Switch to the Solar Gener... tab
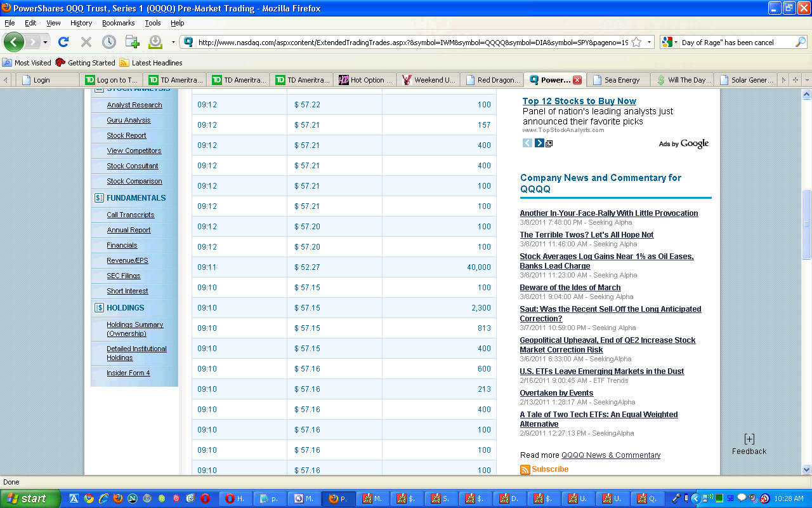Screen dimensions: 812x508 click(x=746, y=80)
